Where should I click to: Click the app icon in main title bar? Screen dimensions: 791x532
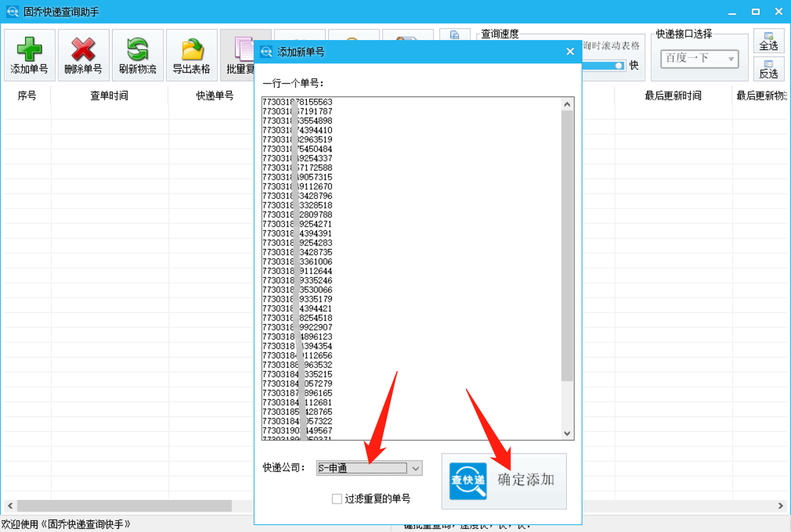pyautogui.click(x=12, y=12)
